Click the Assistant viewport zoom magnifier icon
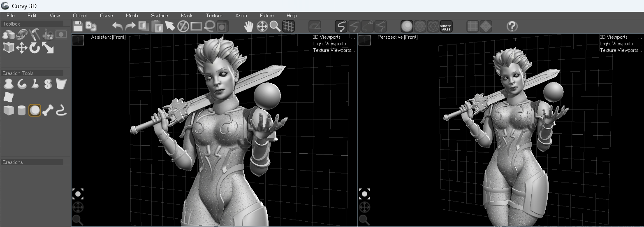 78,220
